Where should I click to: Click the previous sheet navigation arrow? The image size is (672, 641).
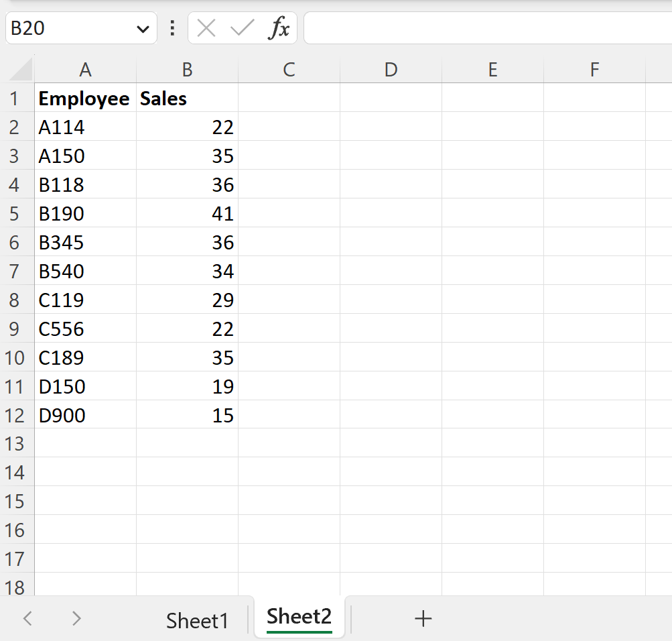[28, 618]
